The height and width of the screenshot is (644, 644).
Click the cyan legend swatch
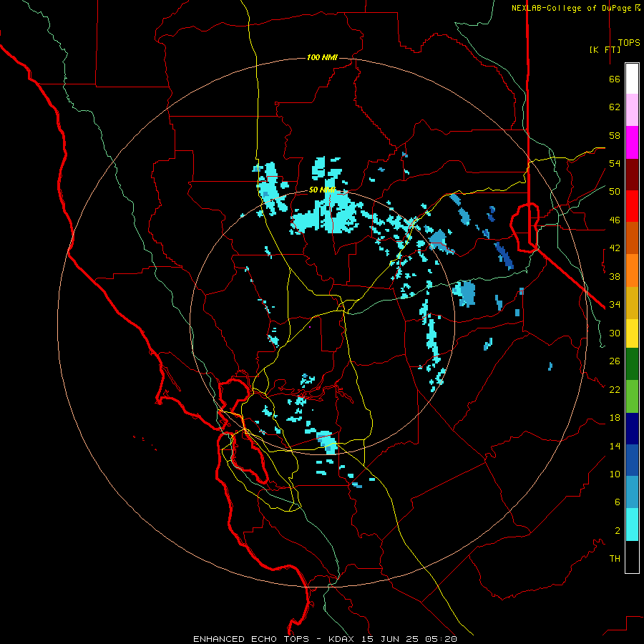pyautogui.click(x=632, y=525)
